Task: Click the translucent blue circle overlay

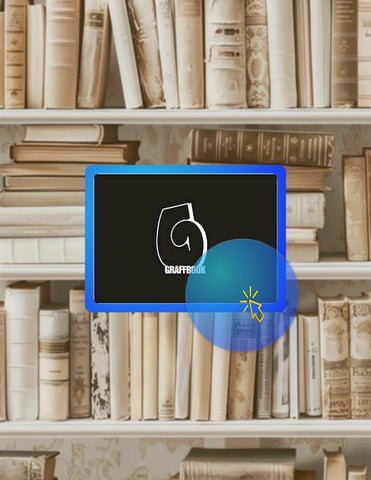Action: pos(242,295)
